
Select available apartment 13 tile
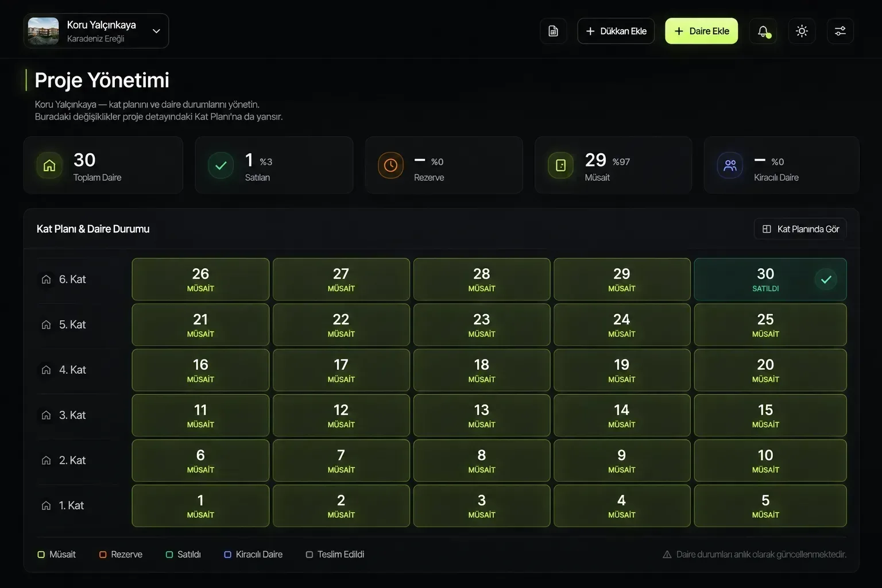click(481, 415)
